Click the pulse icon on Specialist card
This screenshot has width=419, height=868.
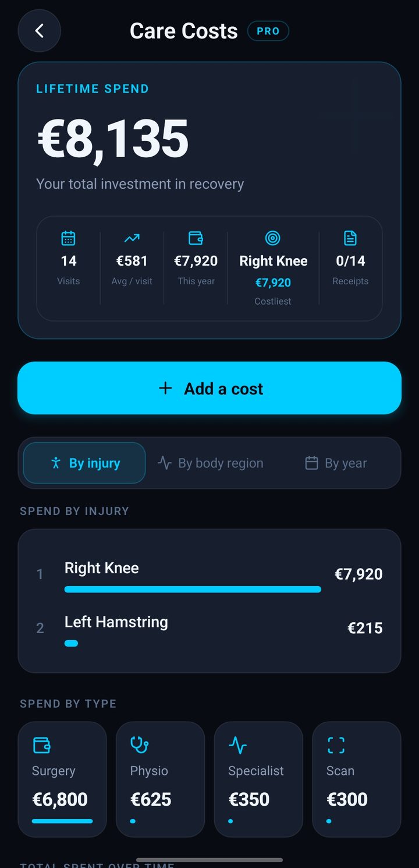pos(237,745)
